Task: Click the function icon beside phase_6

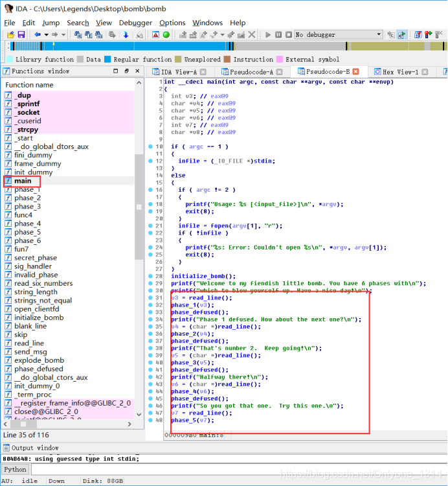Action: pyautogui.click(x=8, y=241)
